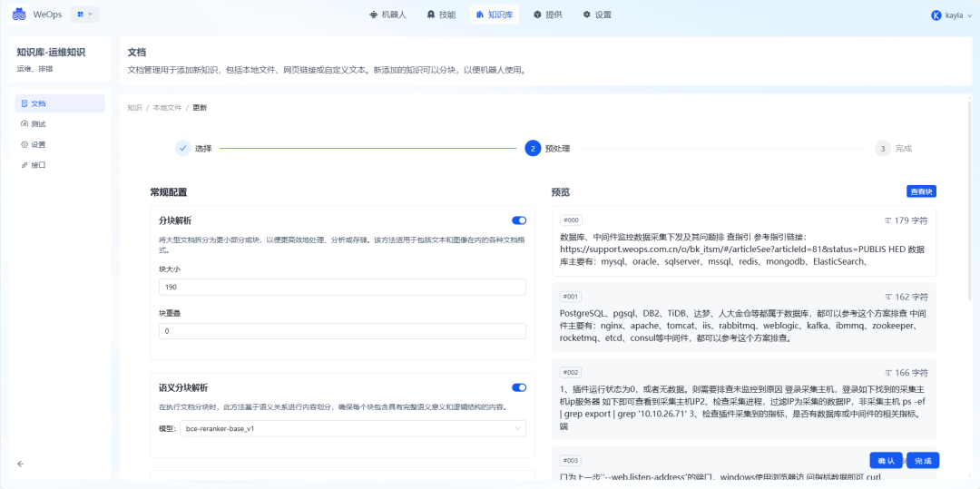Screen dimensions: 980x489
Task: Select 文档 in the sidebar
Action: (x=60, y=103)
